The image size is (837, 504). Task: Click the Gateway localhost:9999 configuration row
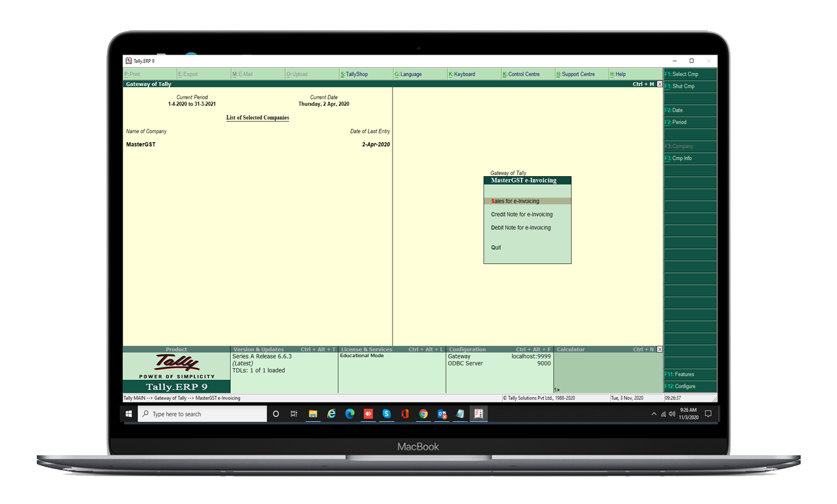coord(500,356)
